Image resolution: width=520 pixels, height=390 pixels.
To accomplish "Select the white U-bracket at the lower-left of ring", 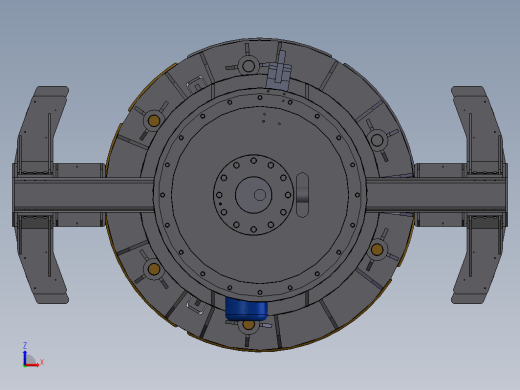I will click(196, 306).
